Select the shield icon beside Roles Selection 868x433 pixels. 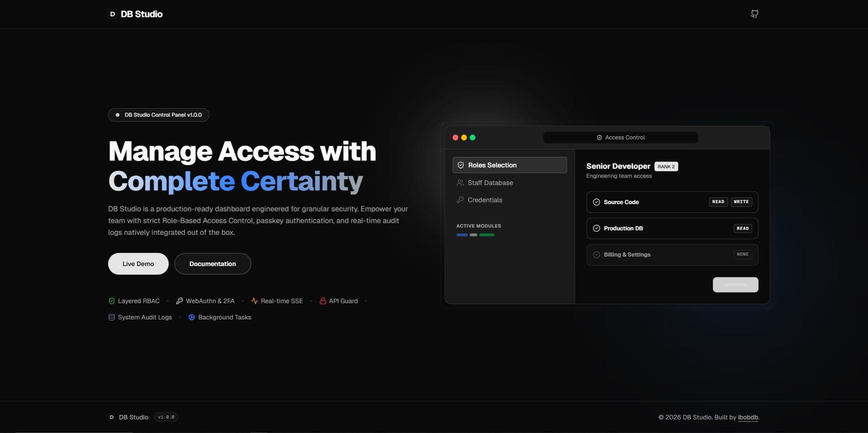460,165
